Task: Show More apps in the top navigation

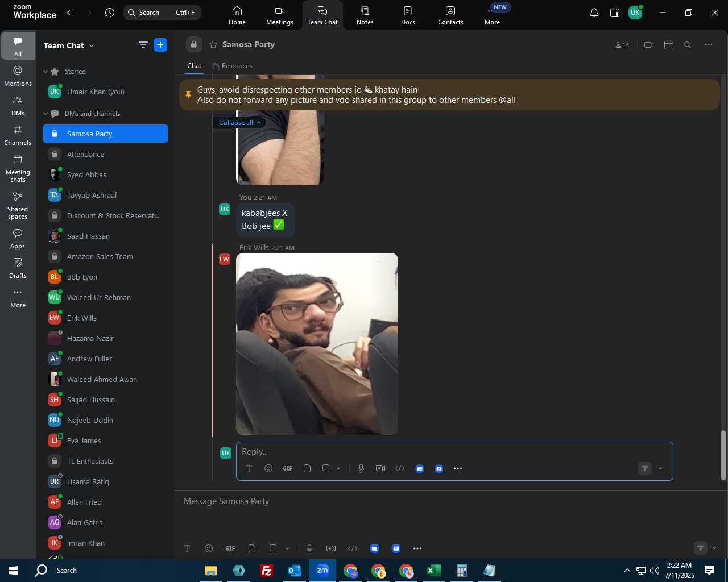Action: [493, 15]
